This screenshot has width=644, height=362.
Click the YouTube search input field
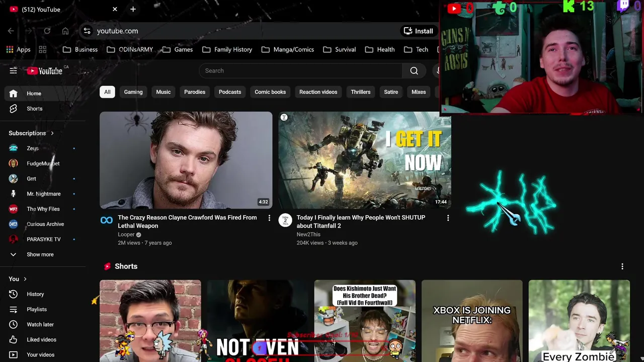tap(300, 71)
